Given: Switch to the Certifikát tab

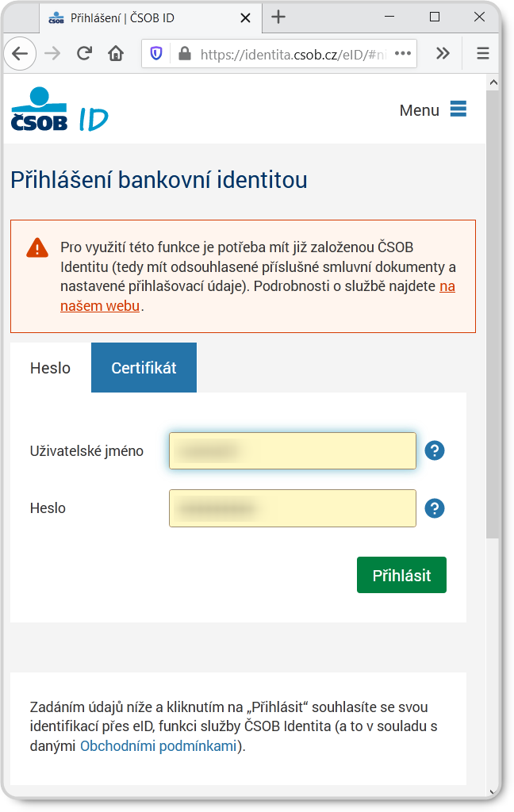Looking at the screenshot, I should pos(144,368).
